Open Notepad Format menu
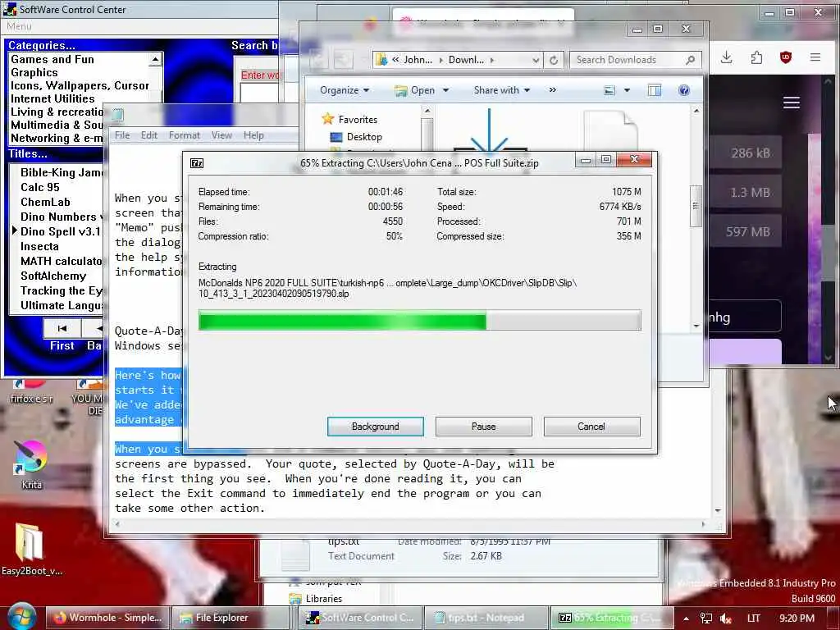Viewport: 840px width, 630px height. [185, 135]
